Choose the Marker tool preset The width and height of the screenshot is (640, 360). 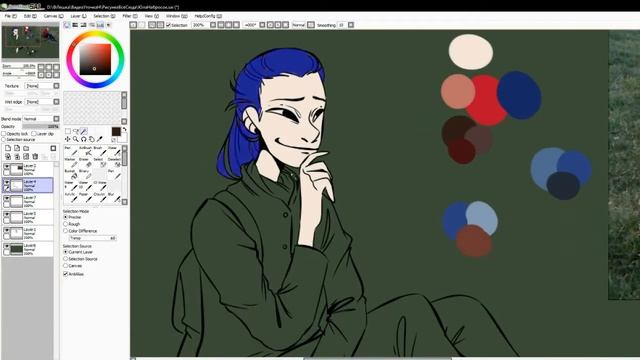pos(71,162)
